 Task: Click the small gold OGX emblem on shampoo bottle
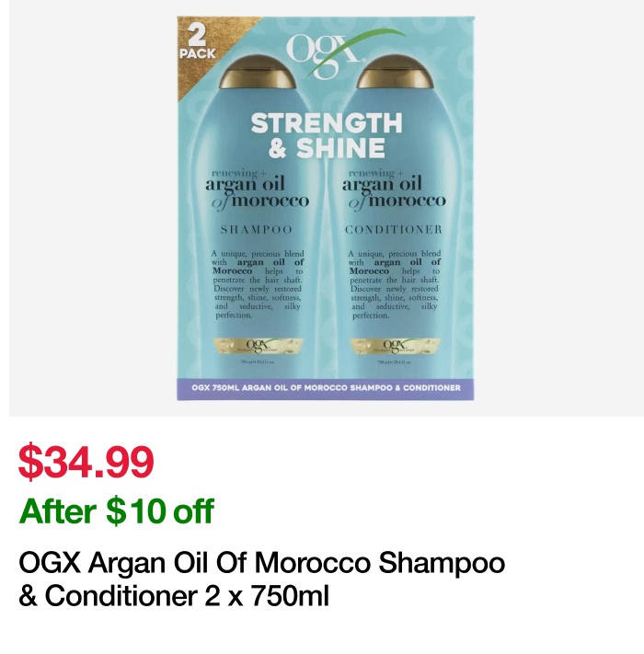coord(259,346)
